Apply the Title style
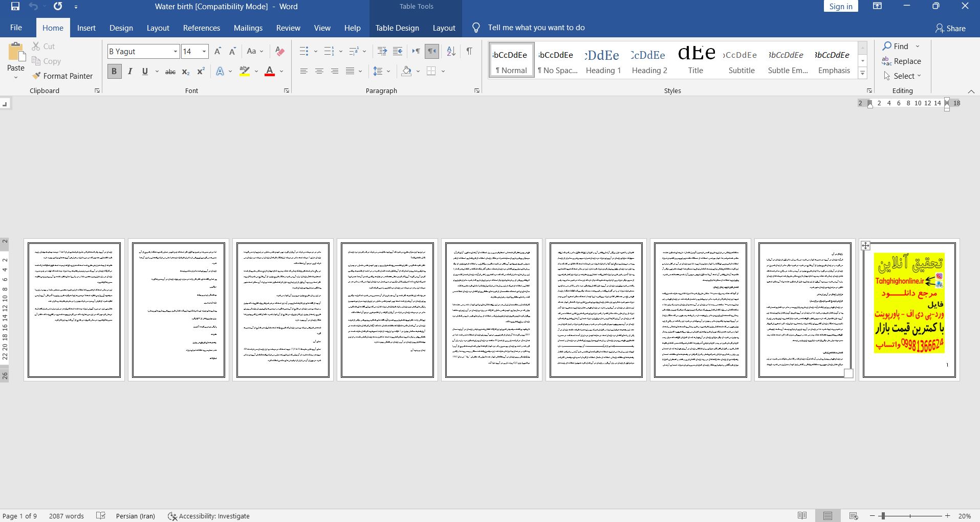 (695, 60)
